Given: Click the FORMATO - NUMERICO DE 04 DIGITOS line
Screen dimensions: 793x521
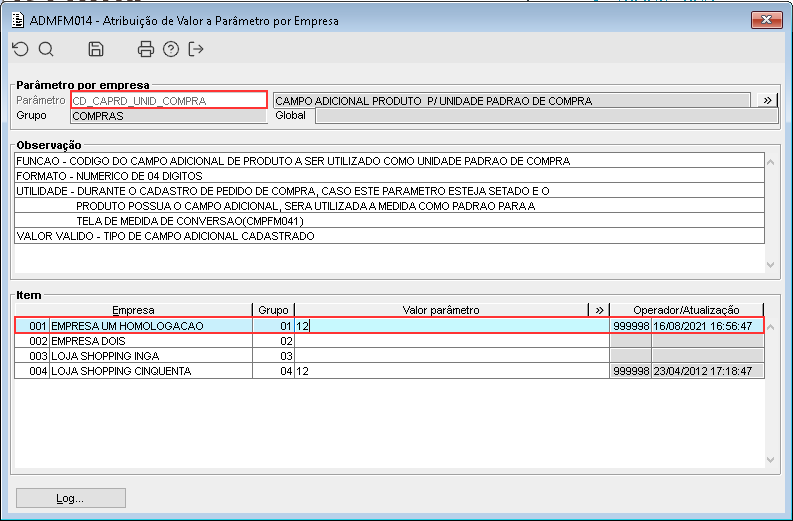Looking at the screenshot, I should [389, 176].
